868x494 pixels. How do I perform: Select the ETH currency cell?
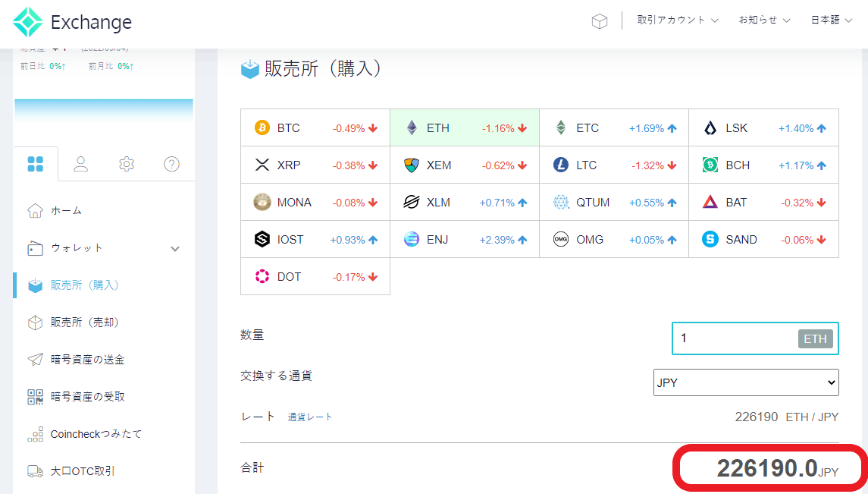pyautogui.click(x=465, y=128)
